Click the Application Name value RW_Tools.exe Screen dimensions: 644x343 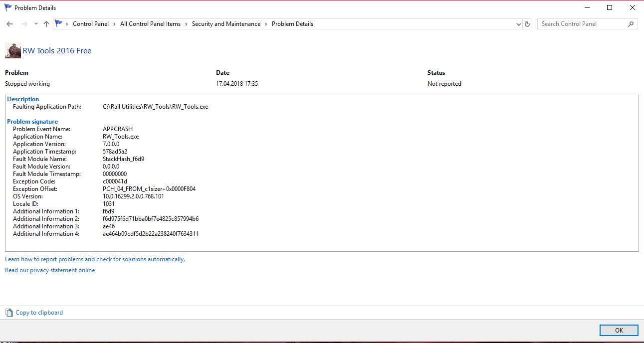(121, 137)
